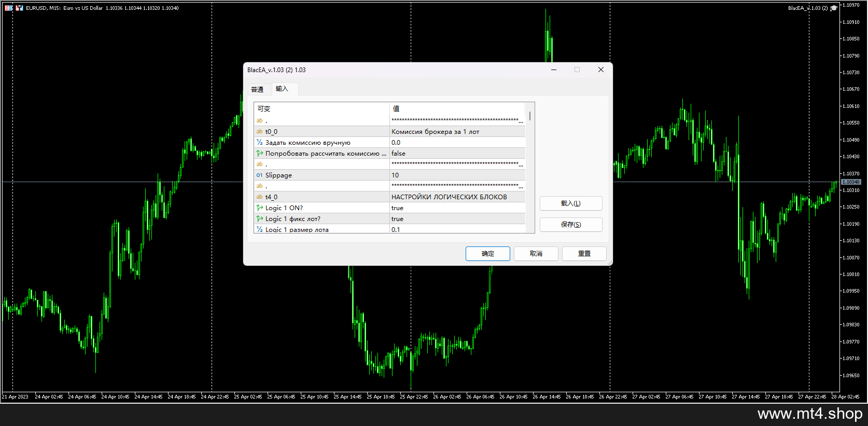Click the 27 Apr 10:45 time axis label
Viewport: 868px width, 426px height.
click(712, 397)
